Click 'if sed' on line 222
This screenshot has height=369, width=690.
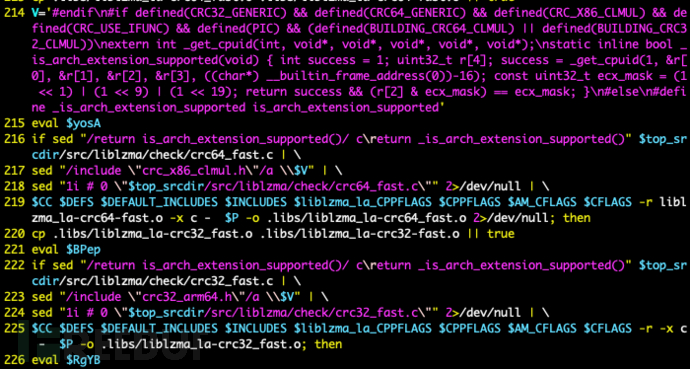pyautogui.click(x=52, y=266)
